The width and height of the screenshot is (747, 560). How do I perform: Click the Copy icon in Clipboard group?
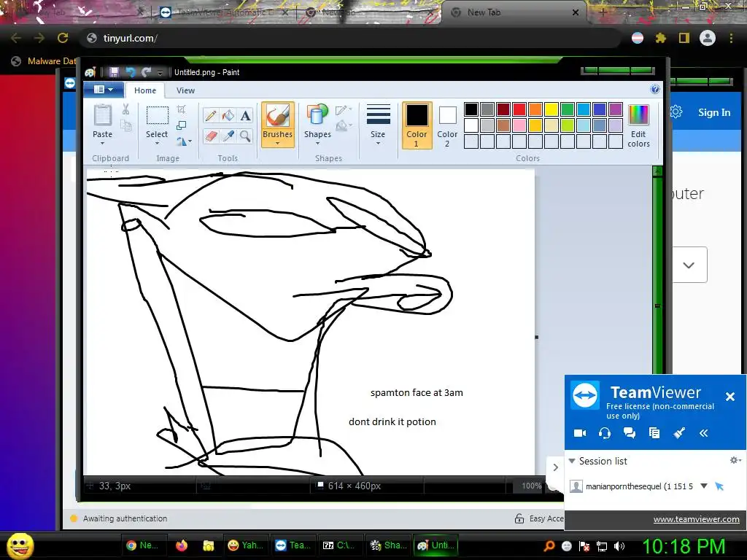tap(125, 125)
